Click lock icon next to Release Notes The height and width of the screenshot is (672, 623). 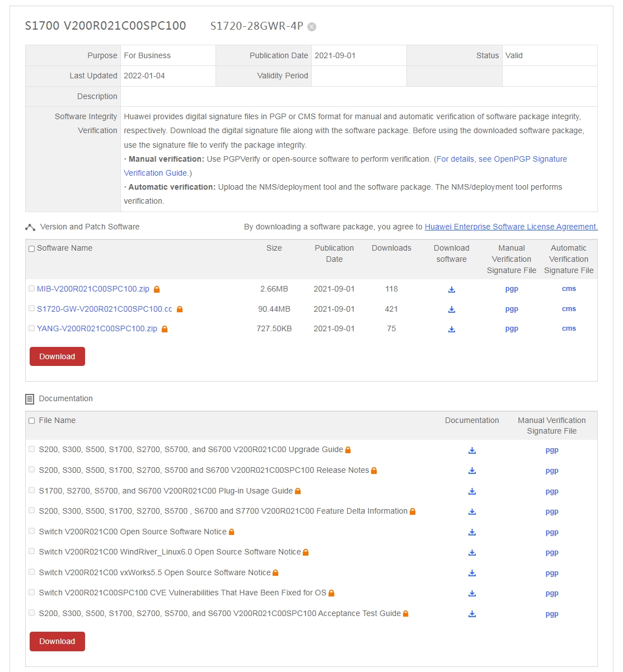[374, 471]
